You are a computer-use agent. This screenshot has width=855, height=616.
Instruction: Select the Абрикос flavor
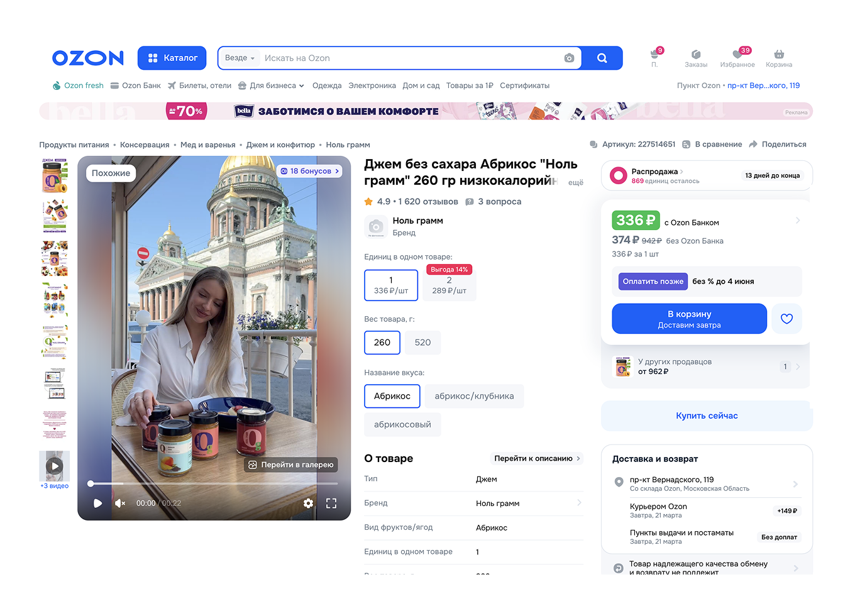coord(392,396)
